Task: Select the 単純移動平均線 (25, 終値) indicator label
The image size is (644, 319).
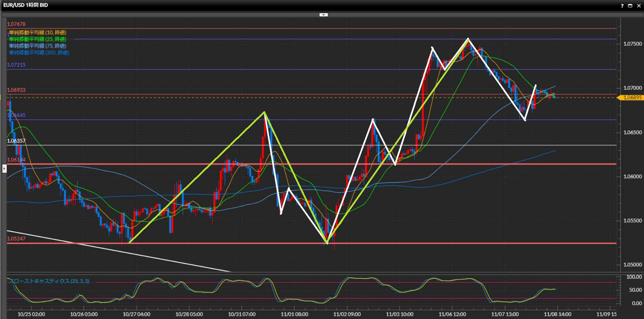Action: pyautogui.click(x=38, y=39)
